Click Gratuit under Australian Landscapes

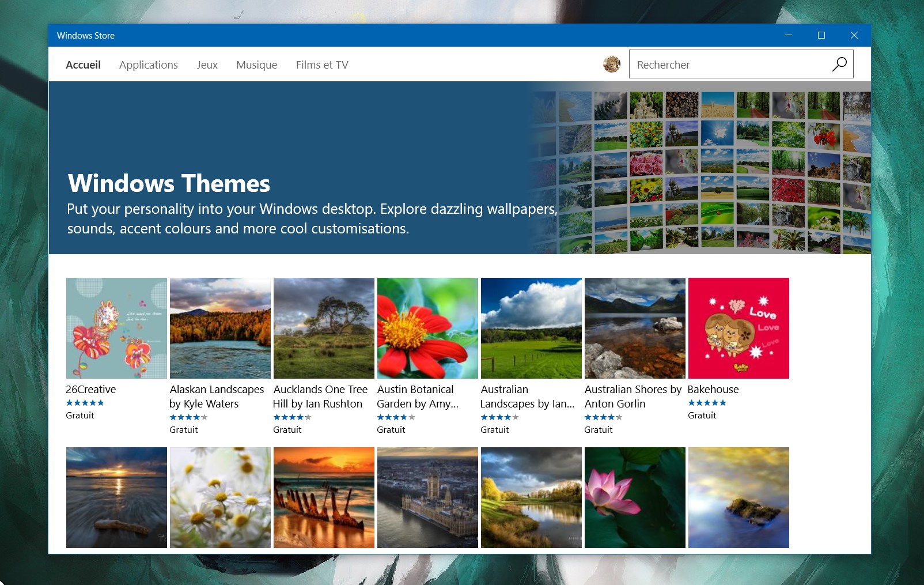[495, 429]
